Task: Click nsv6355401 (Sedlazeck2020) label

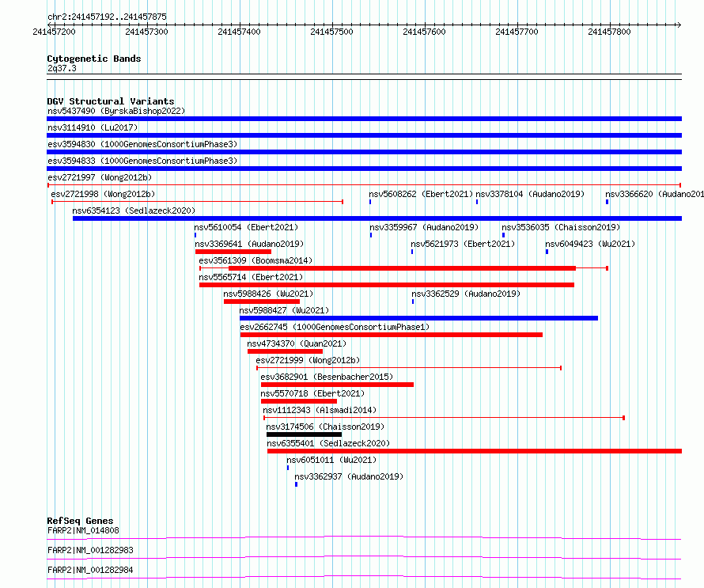Action: [x=328, y=443]
